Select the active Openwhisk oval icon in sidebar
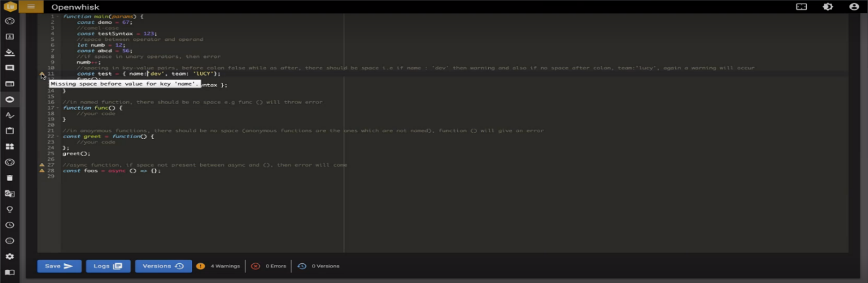This screenshot has height=283, width=868. pyautogui.click(x=10, y=99)
